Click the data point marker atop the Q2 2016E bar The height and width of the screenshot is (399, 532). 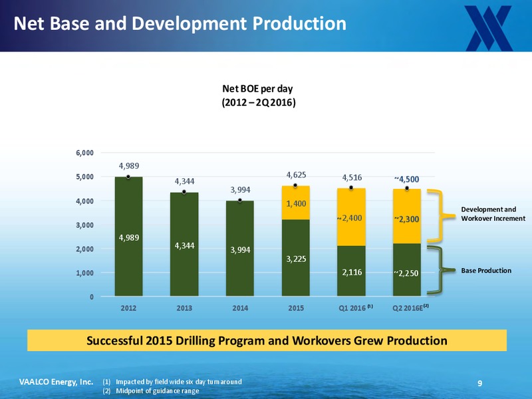pyautogui.click(x=407, y=189)
